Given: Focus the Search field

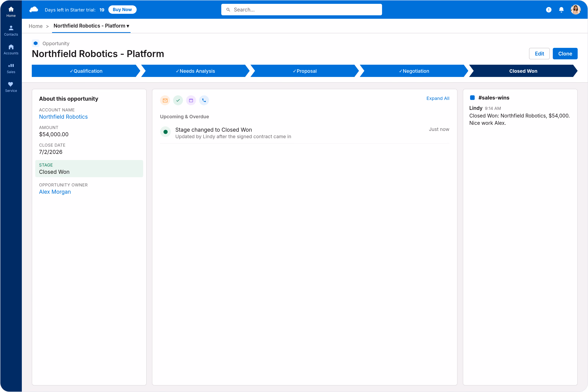Looking at the screenshot, I should tap(301, 10).
